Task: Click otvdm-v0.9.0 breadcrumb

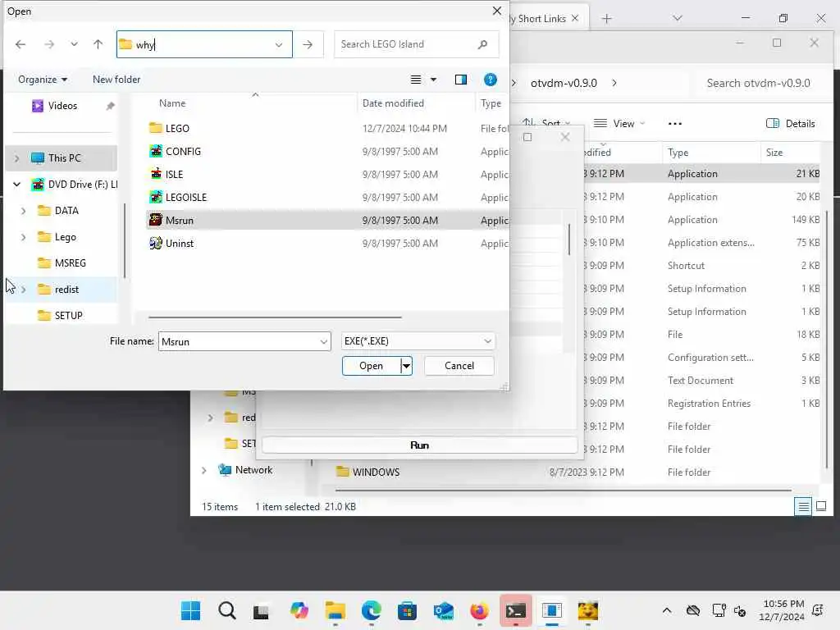Action: click(x=564, y=83)
